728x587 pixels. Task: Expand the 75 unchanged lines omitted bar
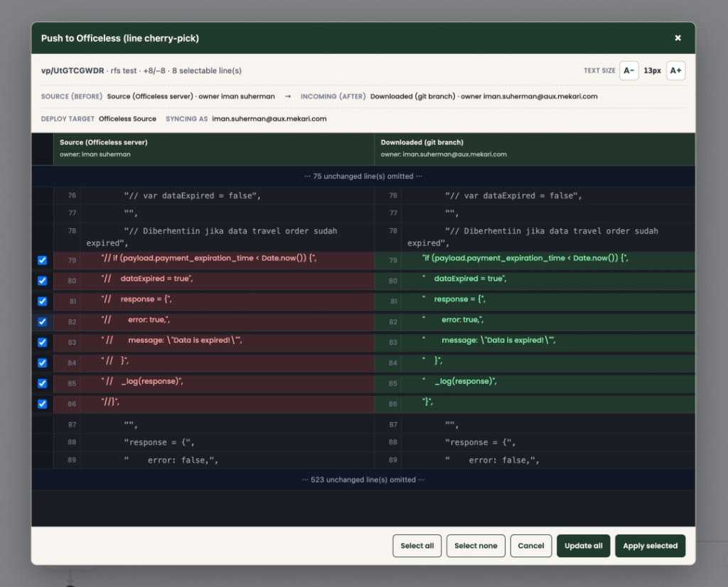click(x=363, y=176)
